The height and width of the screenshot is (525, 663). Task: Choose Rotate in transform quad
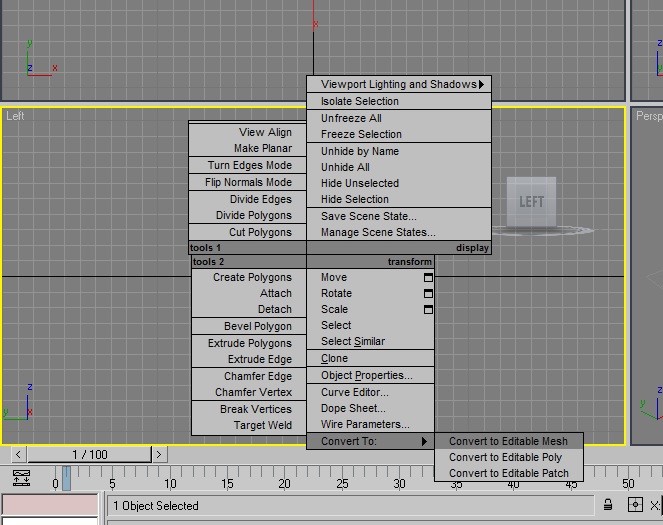[x=370, y=293]
